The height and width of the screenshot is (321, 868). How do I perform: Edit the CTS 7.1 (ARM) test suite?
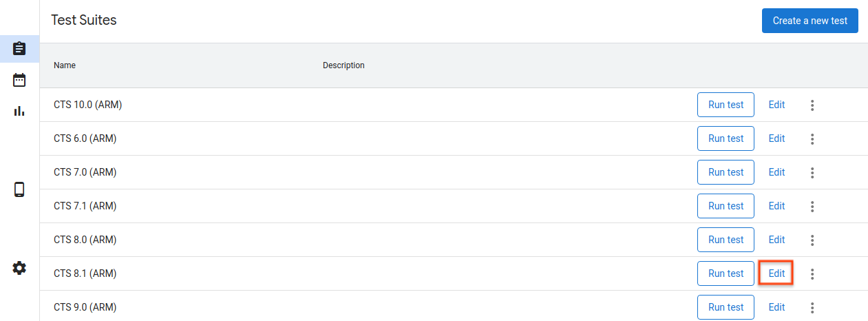[x=776, y=206]
